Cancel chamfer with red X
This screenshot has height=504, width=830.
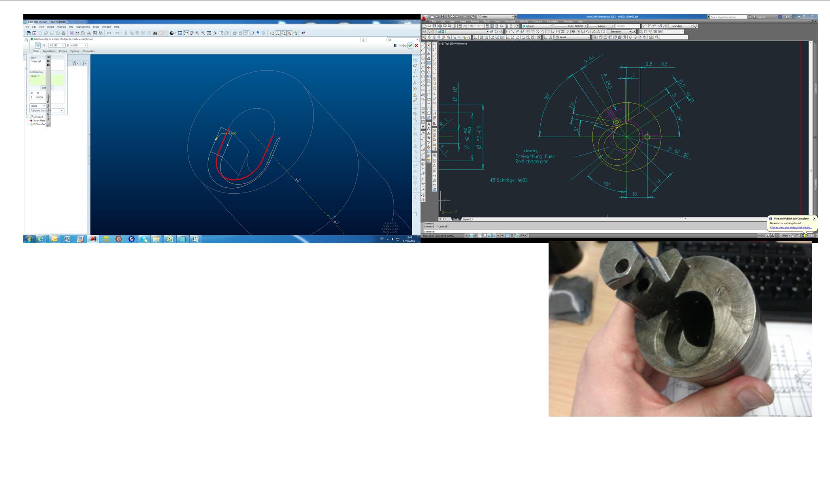(416, 46)
